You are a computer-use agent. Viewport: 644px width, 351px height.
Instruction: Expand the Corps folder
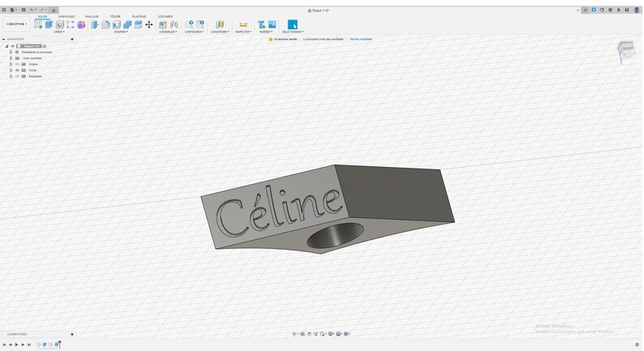11,71
